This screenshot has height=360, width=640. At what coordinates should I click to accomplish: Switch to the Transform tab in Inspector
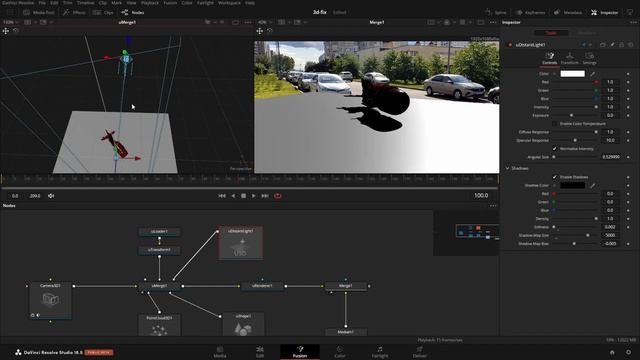(x=569, y=58)
